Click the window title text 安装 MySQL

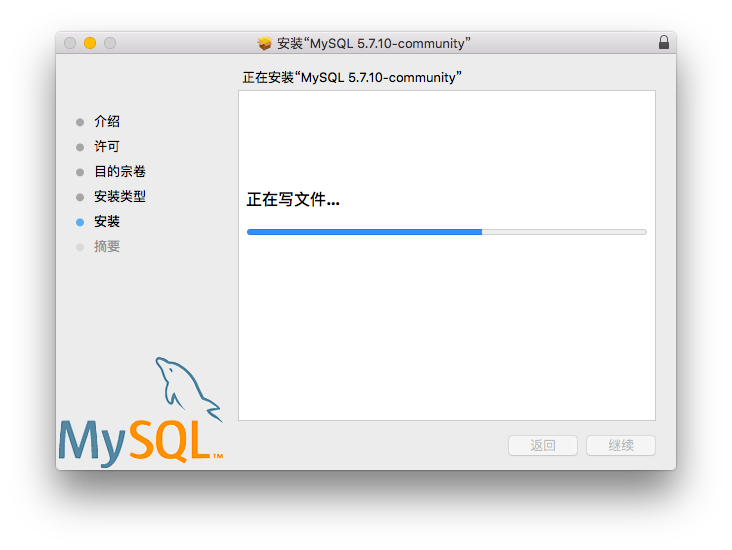pos(374,43)
